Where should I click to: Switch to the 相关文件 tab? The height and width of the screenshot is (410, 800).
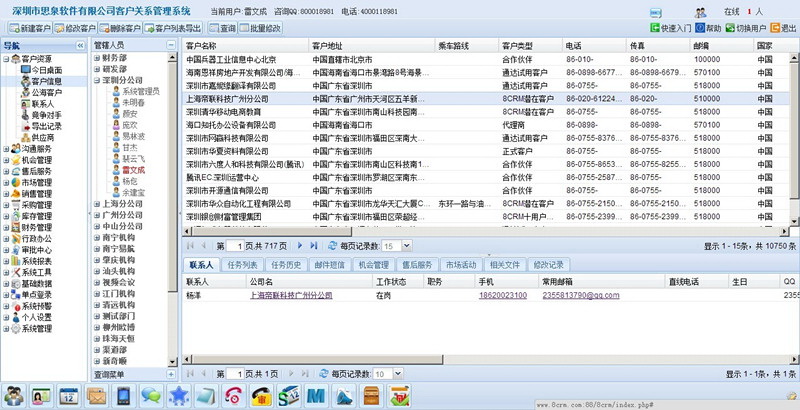(x=505, y=265)
